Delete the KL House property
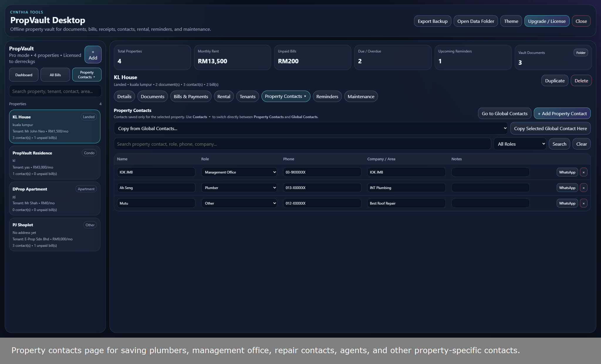 pyautogui.click(x=581, y=81)
